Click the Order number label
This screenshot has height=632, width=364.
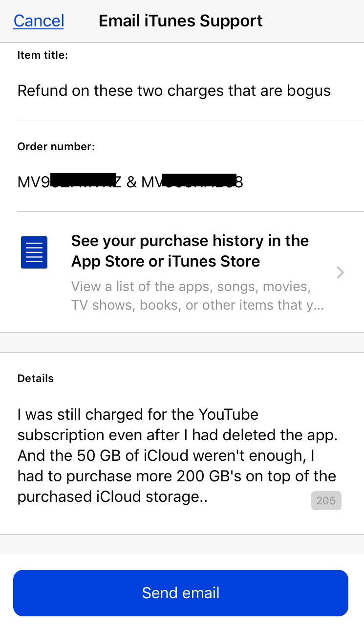tap(56, 147)
